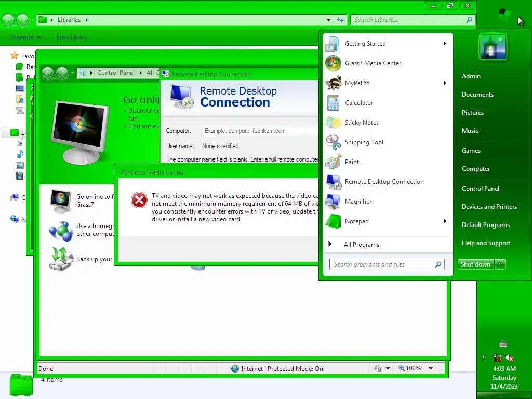Click Libraries in the address breadcrumb
This screenshot has height=399, width=532.
(x=69, y=20)
